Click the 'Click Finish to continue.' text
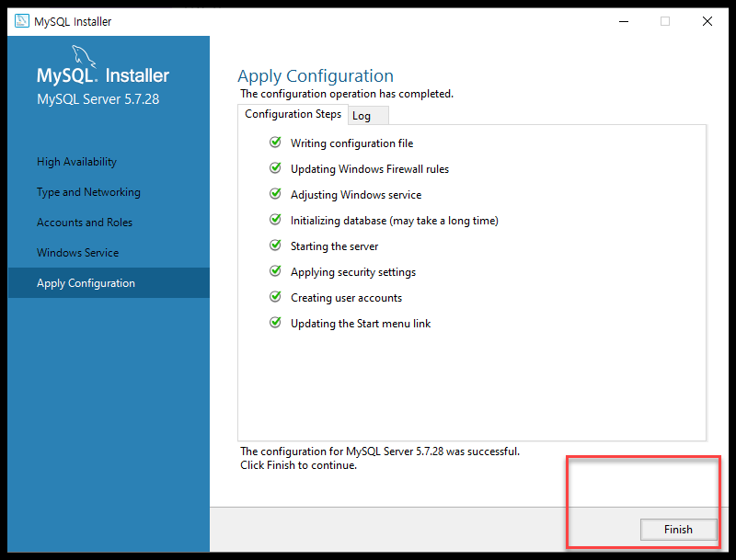736x560 pixels. 298,465
